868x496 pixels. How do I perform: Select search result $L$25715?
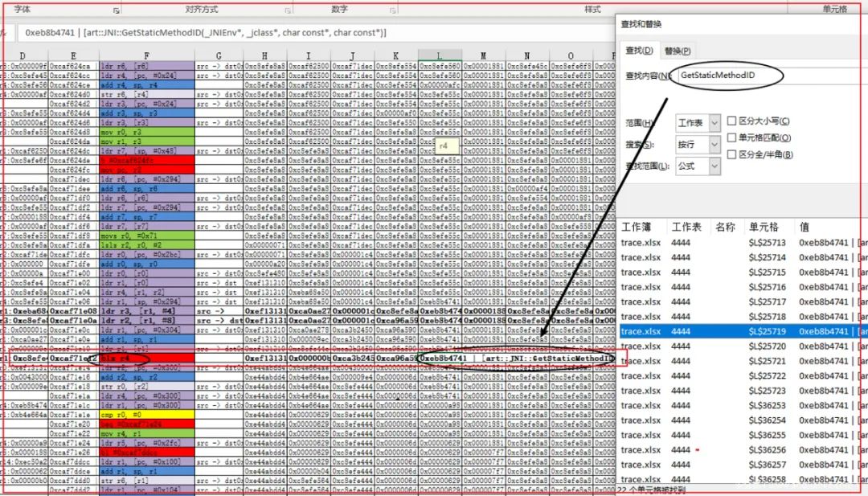coord(743,272)
